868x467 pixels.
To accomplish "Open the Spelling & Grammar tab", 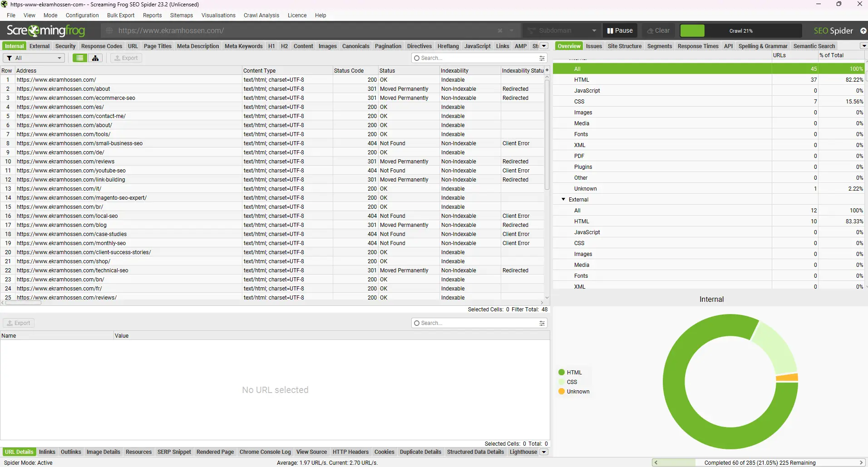I will click(763, 46).
